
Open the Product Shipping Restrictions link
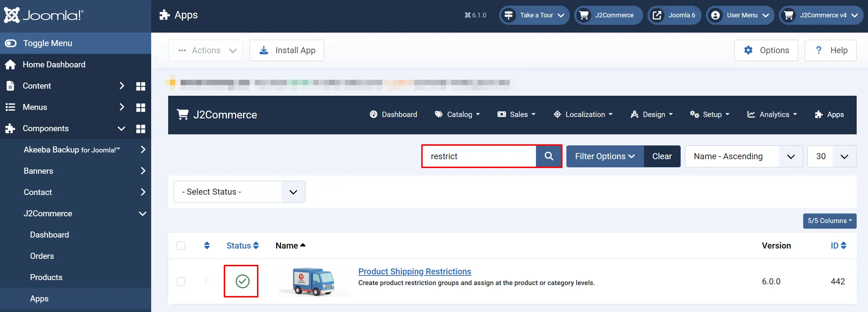tap(415, 272)
